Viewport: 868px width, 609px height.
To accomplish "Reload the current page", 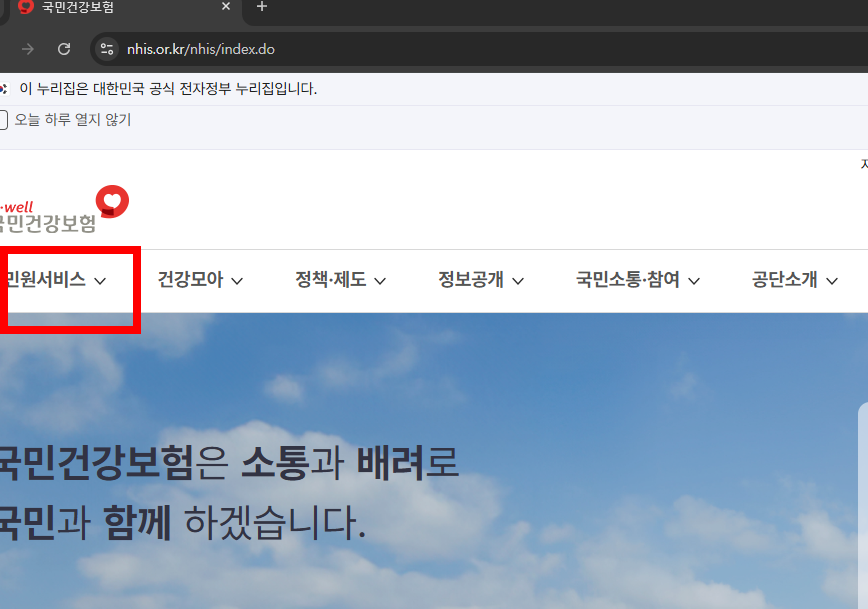I will click(x=64, y=47).
